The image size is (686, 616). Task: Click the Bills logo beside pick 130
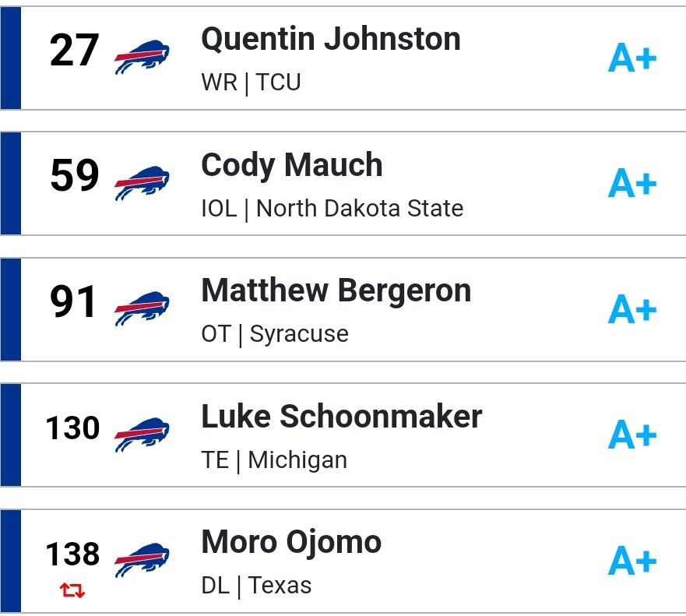[142, 435]
